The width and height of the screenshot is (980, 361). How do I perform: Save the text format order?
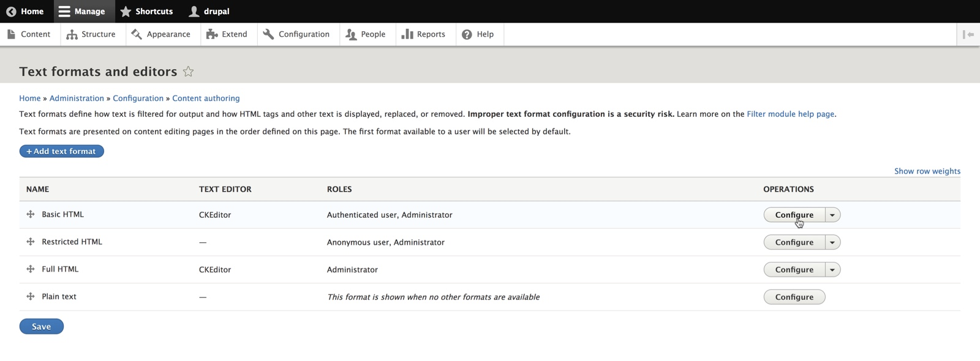41,327
